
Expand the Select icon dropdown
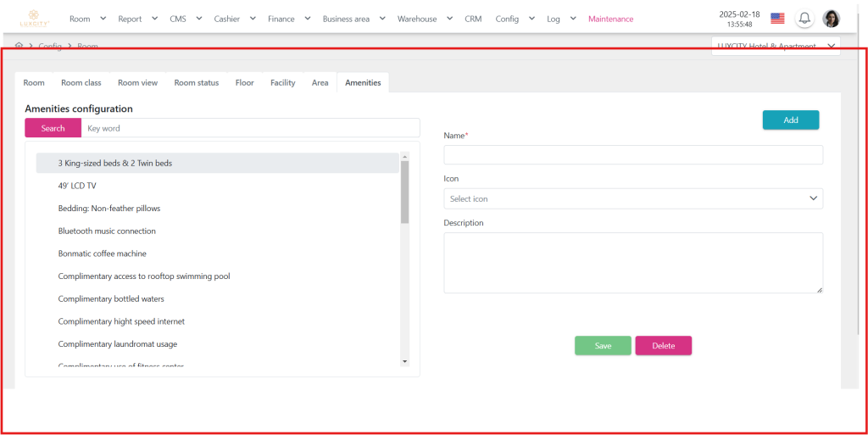(x=633, y=198)
